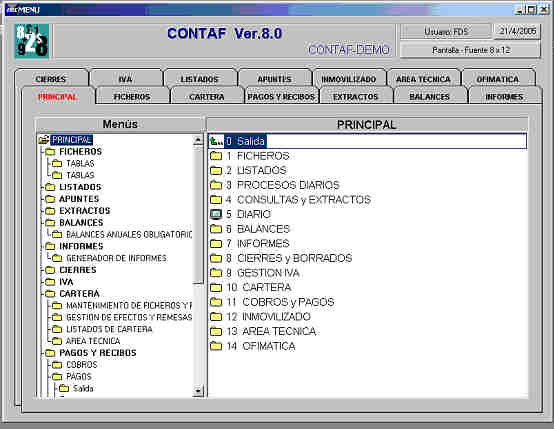Viewport: 554px width, 429px height.
Task: Open BALANCES ANUALES OBLIGATORIOS tree node
Action: tap(129, 235)
